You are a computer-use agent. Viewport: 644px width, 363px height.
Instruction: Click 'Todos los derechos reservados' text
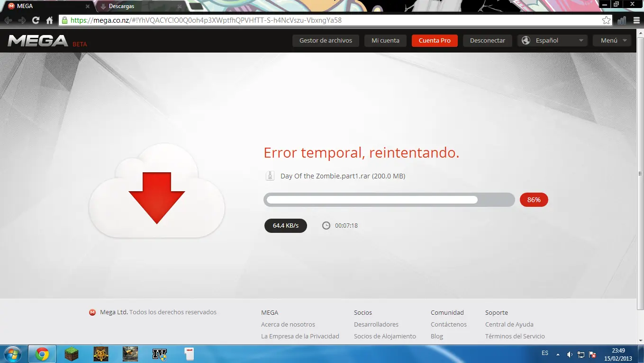pos(173,312)
